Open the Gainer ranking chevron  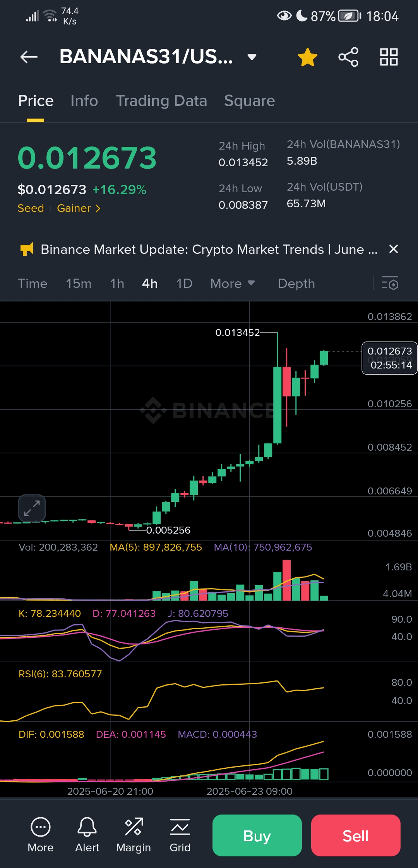tap(98, 208)
